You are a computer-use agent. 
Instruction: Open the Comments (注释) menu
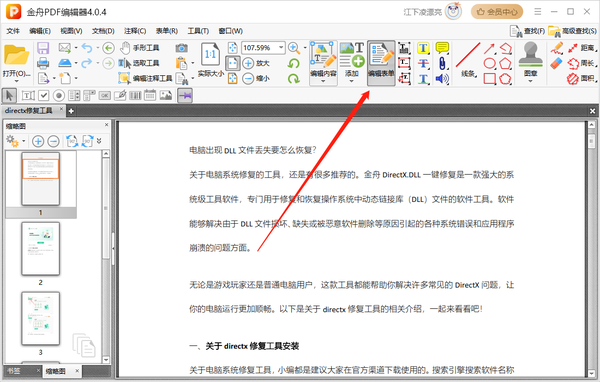pos(135,31)
